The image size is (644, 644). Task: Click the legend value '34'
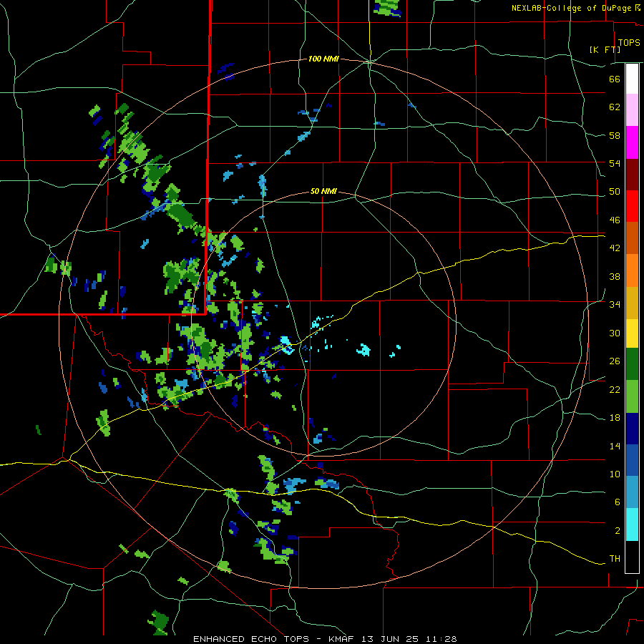[x=615, y=305]
